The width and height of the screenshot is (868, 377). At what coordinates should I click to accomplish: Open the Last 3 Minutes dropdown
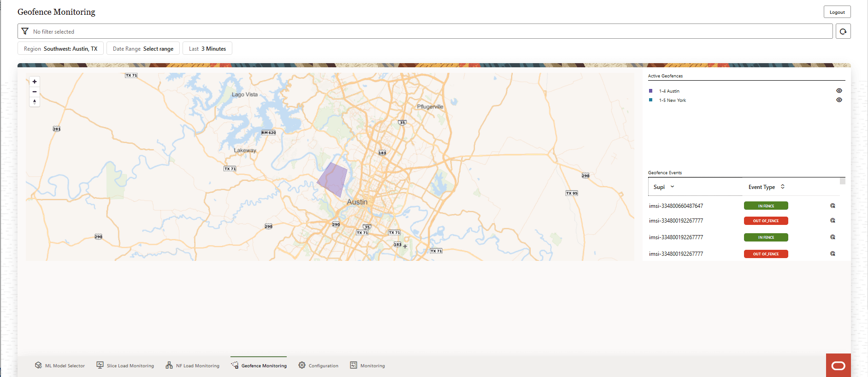click(207, 48)
